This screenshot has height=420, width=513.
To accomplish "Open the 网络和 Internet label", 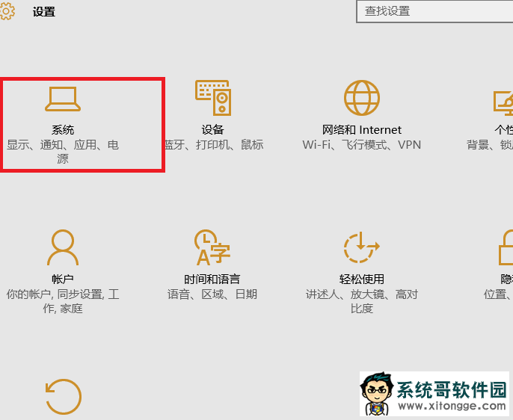I will [362, 130].
